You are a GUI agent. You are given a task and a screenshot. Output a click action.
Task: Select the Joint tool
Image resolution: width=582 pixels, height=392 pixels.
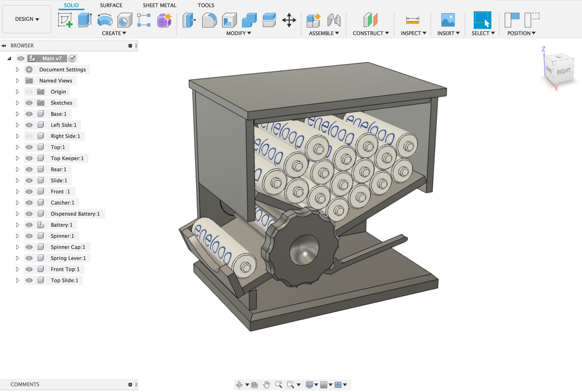point(334,20)
